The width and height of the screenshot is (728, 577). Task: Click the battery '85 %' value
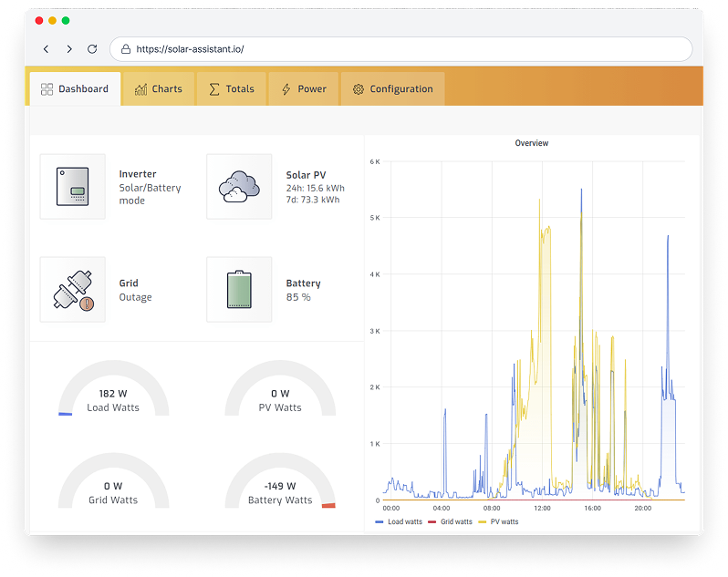[x=298, y=297]
